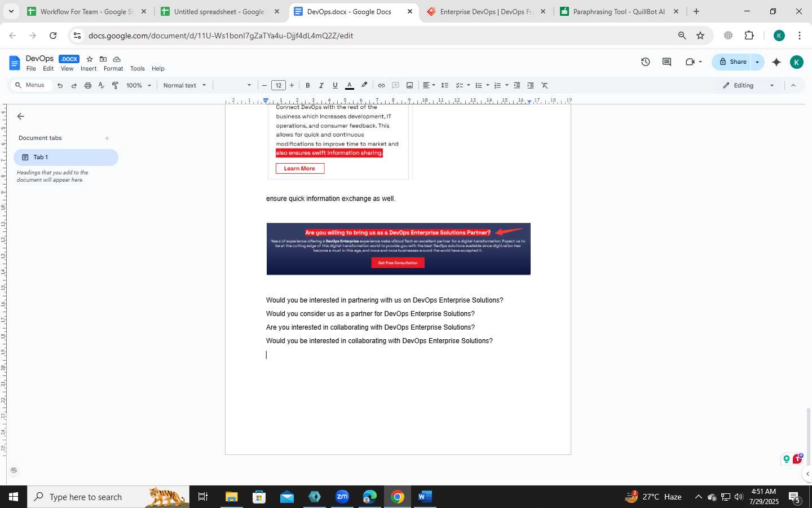Viewport: 812px width, 508px height.
Task: Open the File menu
Action: click(x=31, y=68)
